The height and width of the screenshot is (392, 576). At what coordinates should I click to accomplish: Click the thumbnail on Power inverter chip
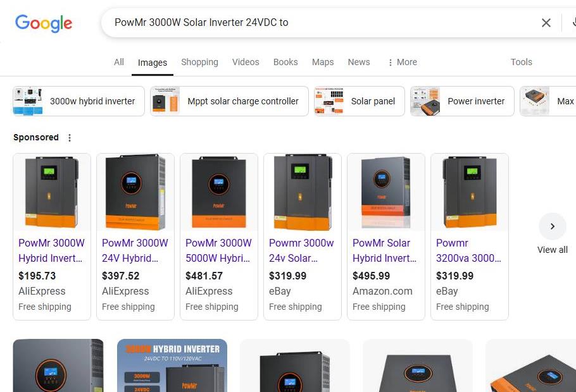tap(425, 101)
